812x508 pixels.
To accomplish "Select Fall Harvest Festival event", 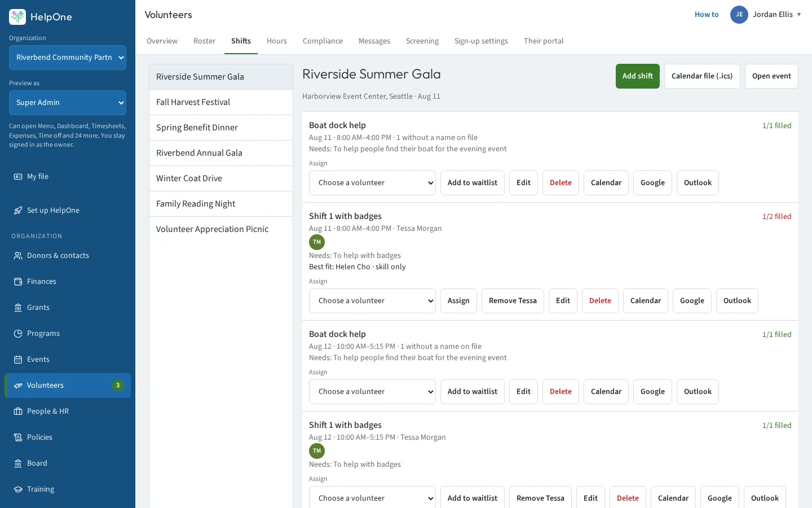I will point(221,102).
